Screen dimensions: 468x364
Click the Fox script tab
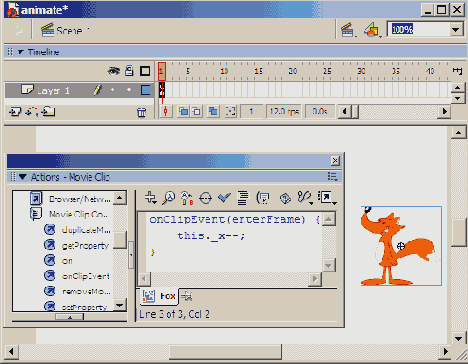point(159,296)
